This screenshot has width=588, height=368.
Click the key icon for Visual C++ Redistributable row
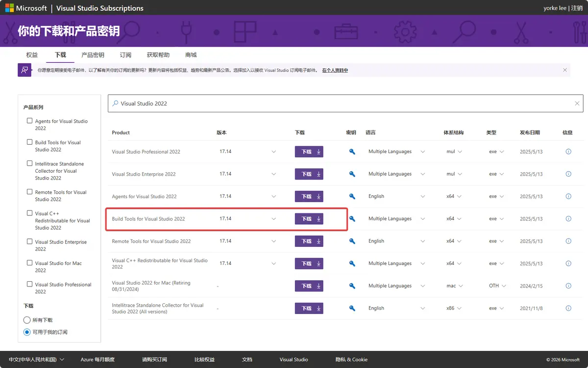tap(352, 263)
